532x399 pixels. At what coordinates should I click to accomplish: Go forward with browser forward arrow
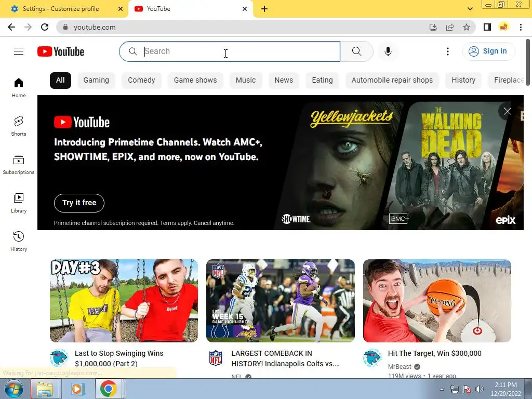click(x=28, y=27)
